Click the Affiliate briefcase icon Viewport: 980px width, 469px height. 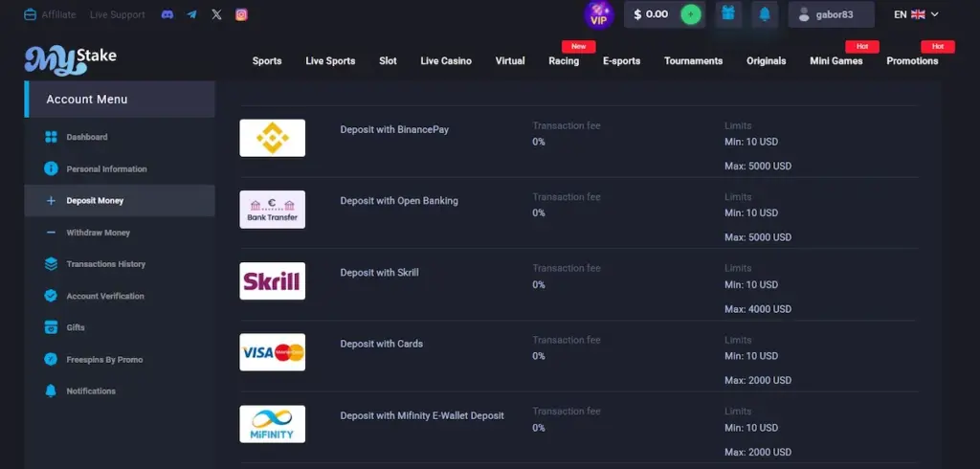pyautogui.click(x=30, y=14)
